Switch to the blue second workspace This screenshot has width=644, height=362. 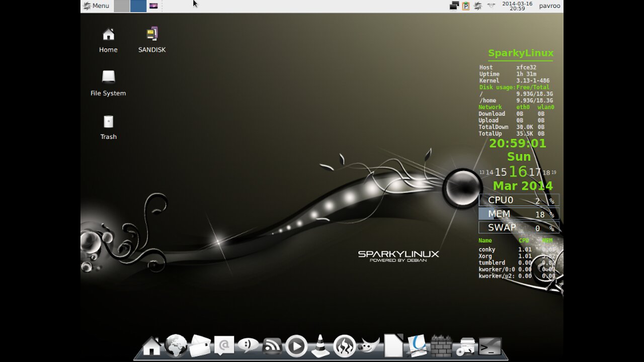pos(138,6)
